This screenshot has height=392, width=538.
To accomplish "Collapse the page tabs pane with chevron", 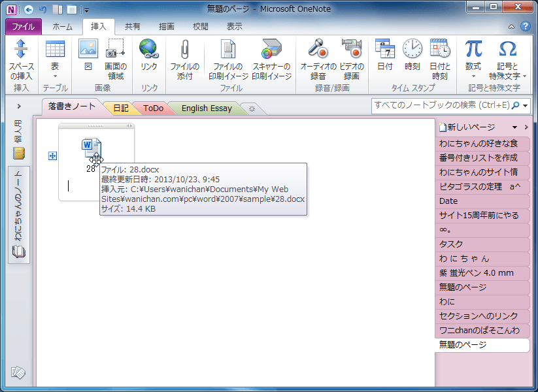I will pyautogui.click(x=526, y=127).
